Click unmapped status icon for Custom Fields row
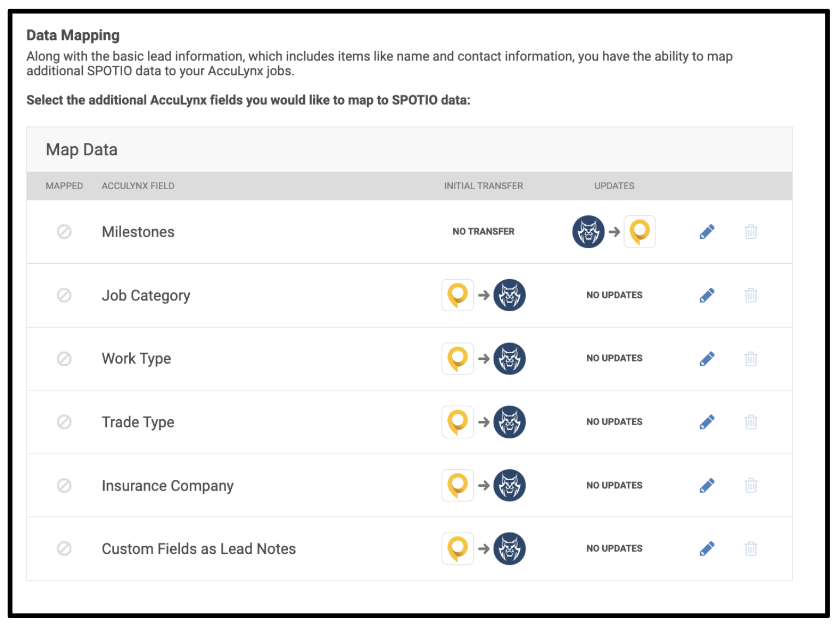The image size is (840, 628). coord(64,548)
